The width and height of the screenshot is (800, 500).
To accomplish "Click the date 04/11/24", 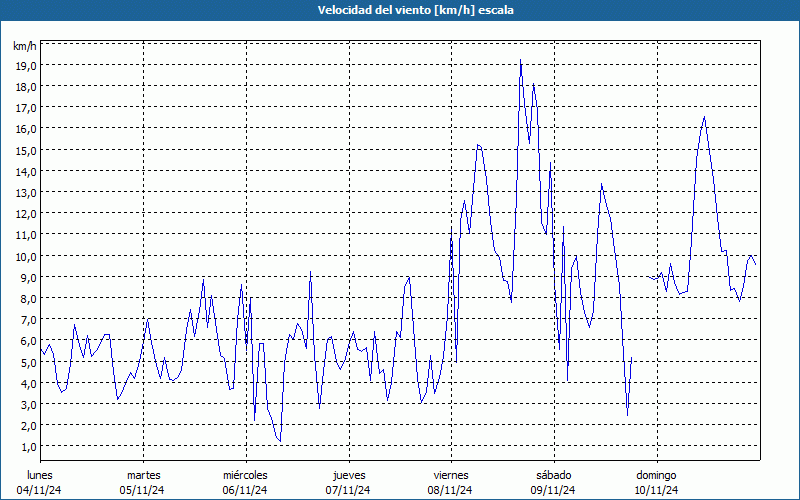I will (x=39, y=490).
